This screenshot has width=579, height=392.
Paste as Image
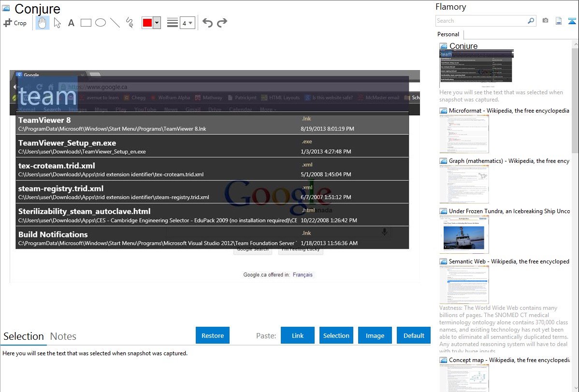click(375, 335)
